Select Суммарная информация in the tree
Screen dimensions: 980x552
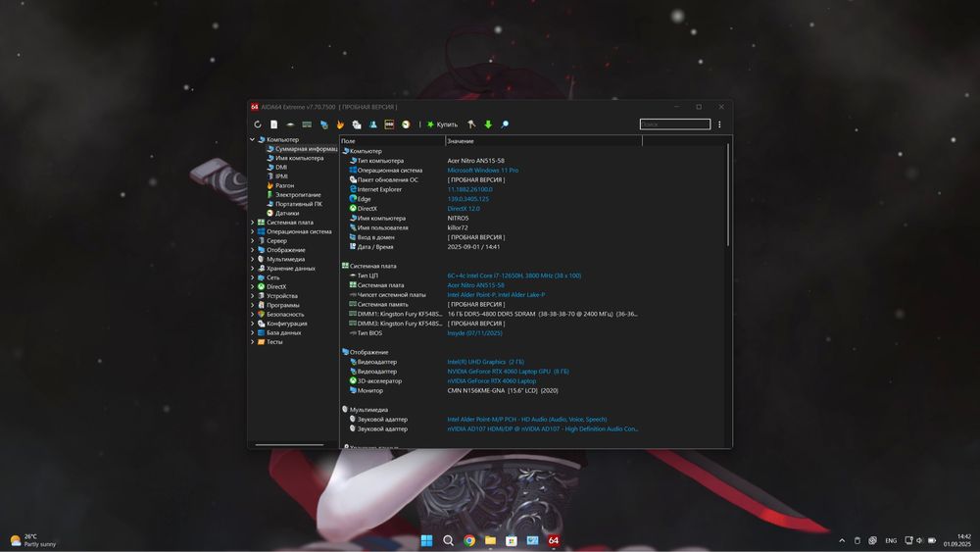(302, 149)
